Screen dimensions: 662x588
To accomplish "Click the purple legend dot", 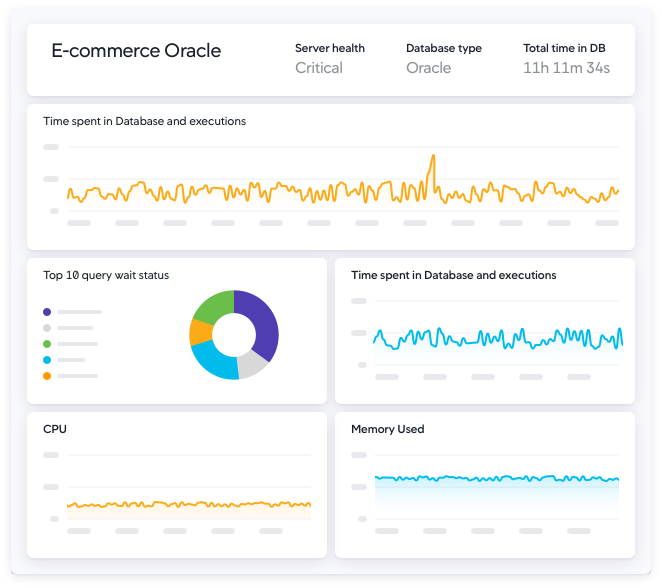I will click(47, 312).
